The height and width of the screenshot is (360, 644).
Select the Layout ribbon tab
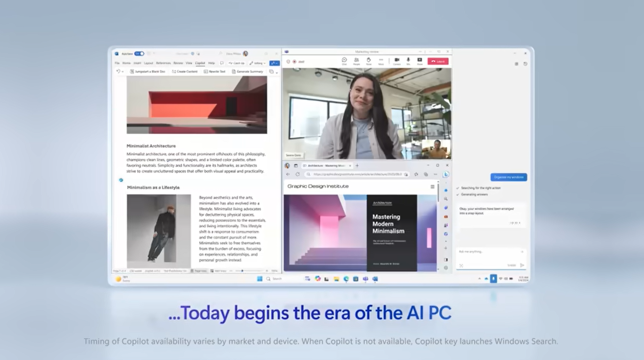(148, 63)
